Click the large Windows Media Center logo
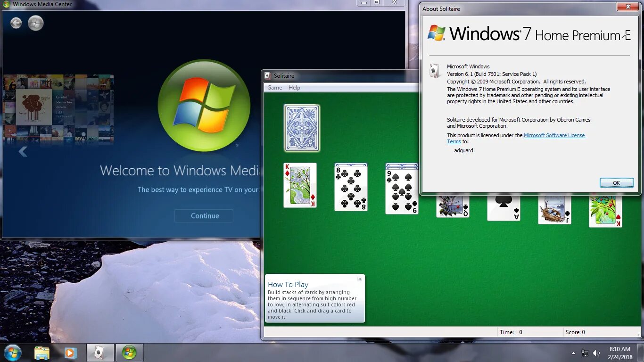 204,106
